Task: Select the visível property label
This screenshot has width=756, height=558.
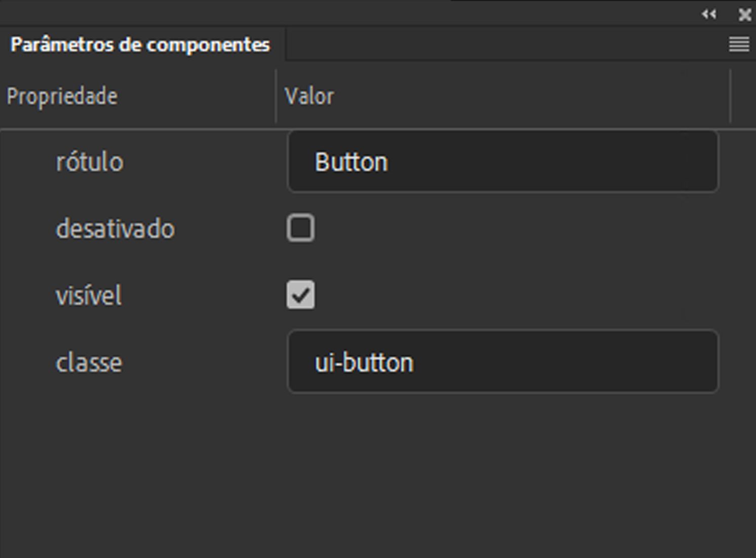Action: click(89, 295)
